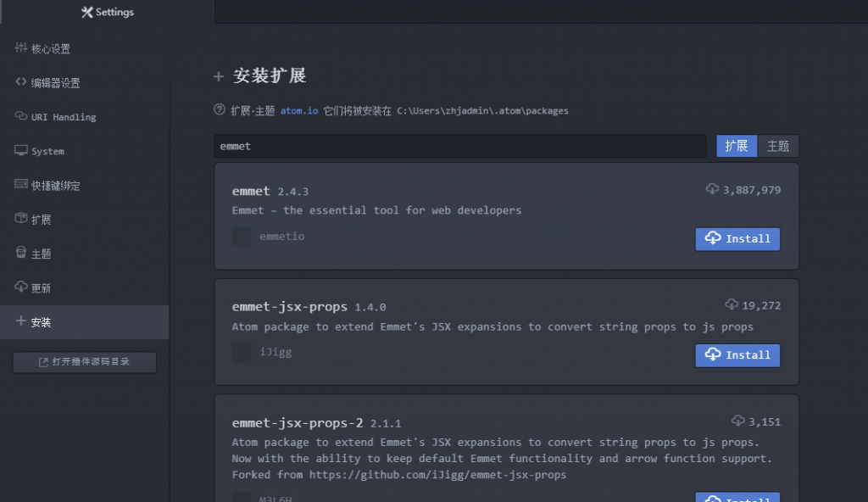
Task: Open the packages box icon
Action: pos(21,218)
